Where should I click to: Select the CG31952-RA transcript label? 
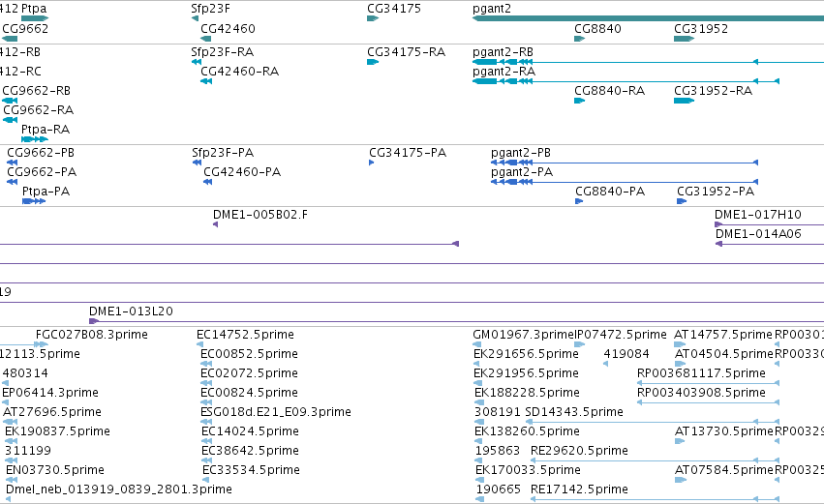(x=713, y=90)
